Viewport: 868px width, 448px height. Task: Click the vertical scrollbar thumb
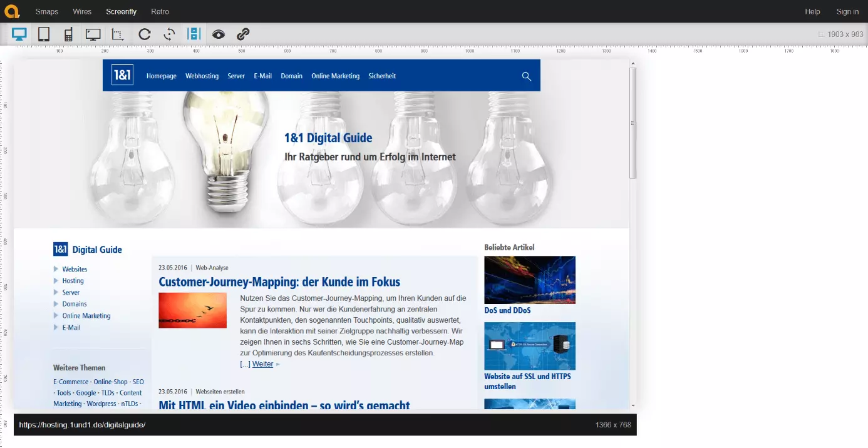click(633, 122)
